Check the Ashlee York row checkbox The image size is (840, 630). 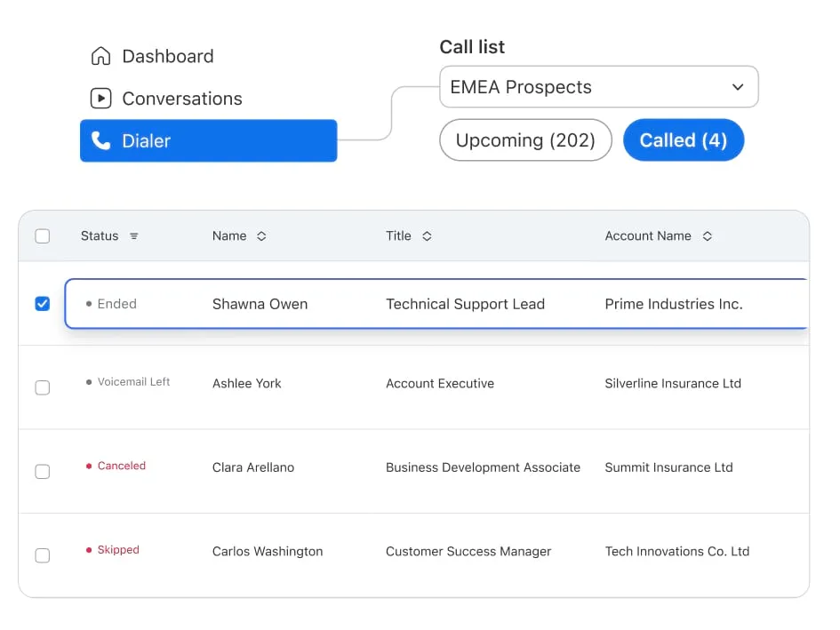pos(43,387)
